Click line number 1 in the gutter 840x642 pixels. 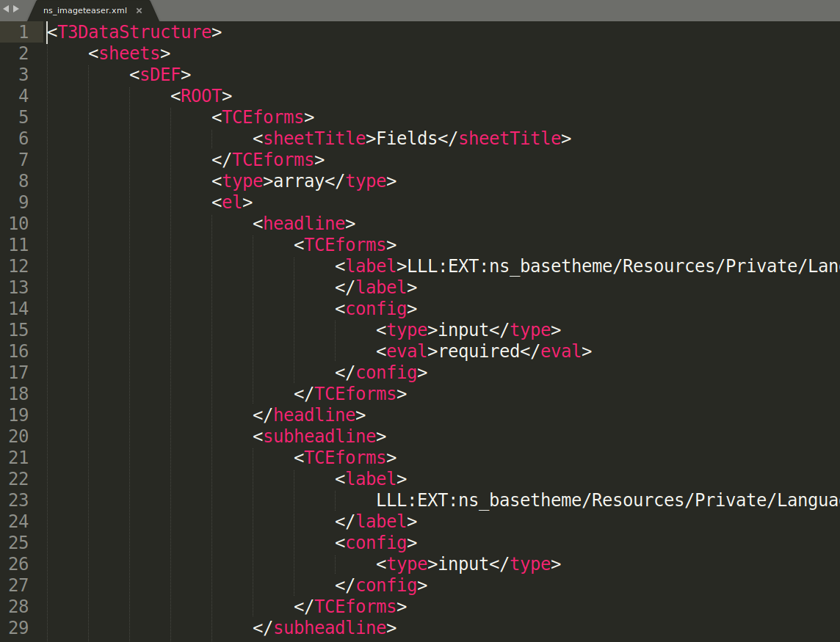(23, 32)
